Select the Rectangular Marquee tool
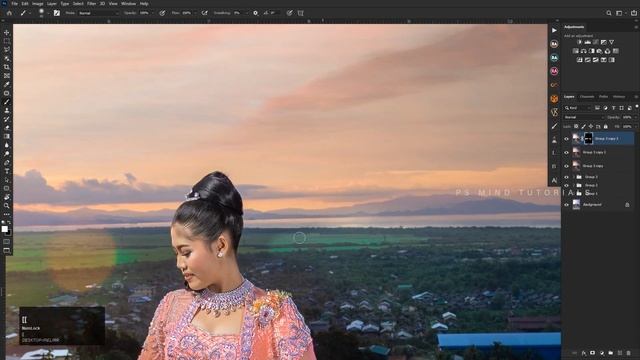This screenshot has width=640, height=360. [7, 41]
